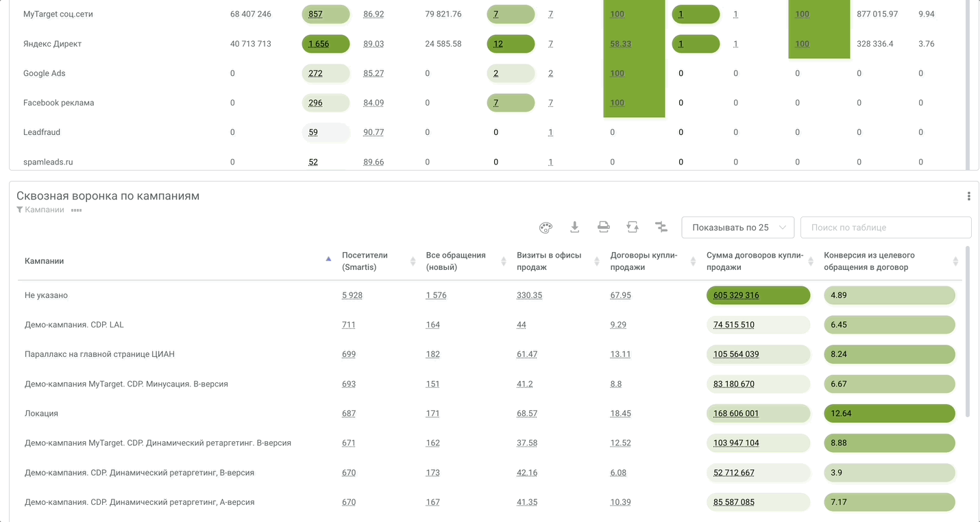Click the Кампании filter funnel icon
Screen dimensions: 980x522
(20, 210)
